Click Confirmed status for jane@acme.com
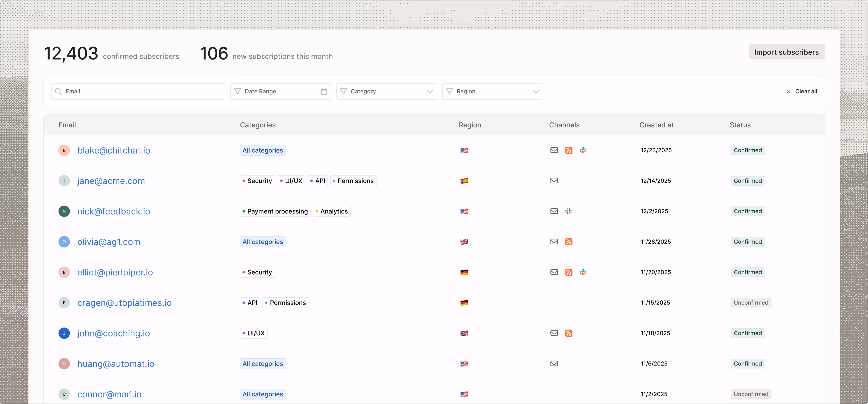The image size is (868, 404). pyautogui.click(x=748, y=181)
